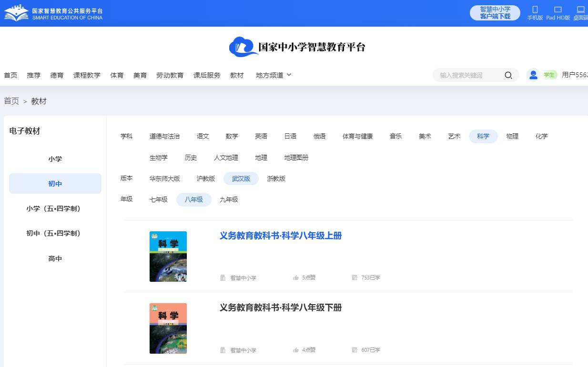
Task: Open the 劳动教育 navigation item
Action: [170, 75]
